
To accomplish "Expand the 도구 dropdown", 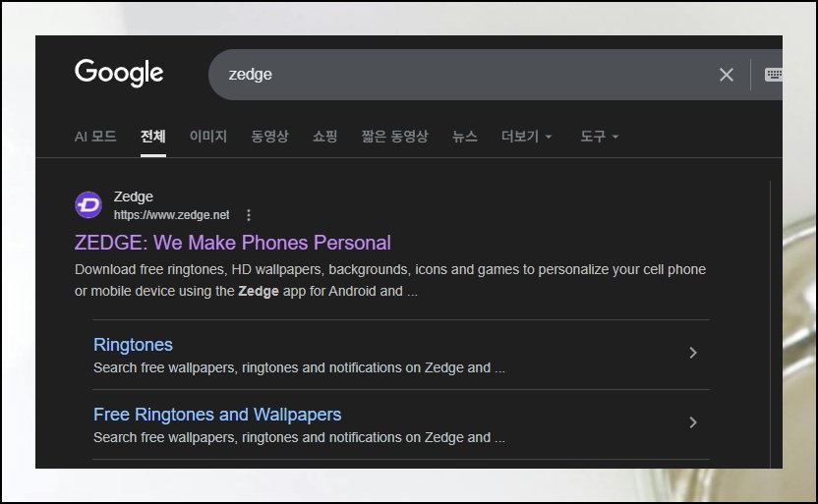I will click(x=600, y=137).
